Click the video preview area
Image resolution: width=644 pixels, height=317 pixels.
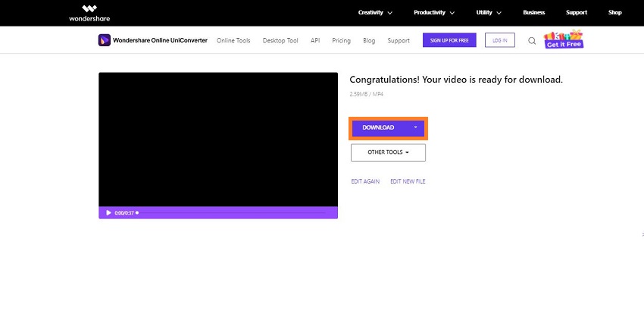pos(218,140)
